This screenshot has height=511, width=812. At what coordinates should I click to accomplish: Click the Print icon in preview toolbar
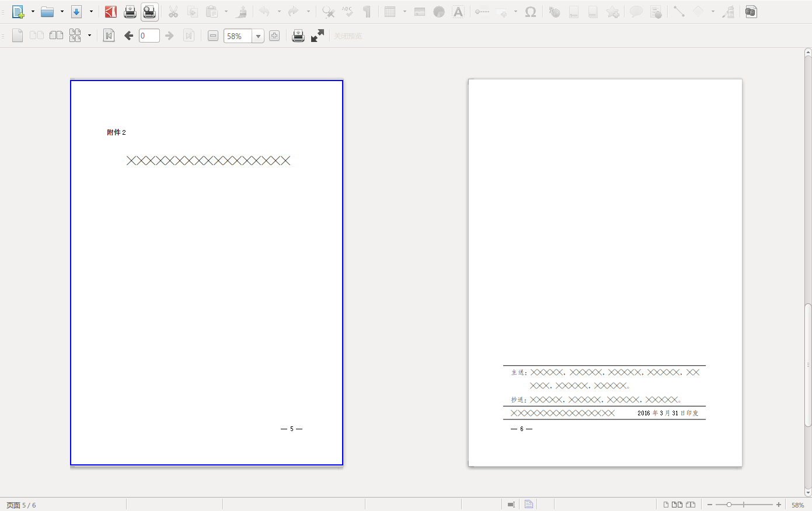pyautogui.click(x=298, y=36)
